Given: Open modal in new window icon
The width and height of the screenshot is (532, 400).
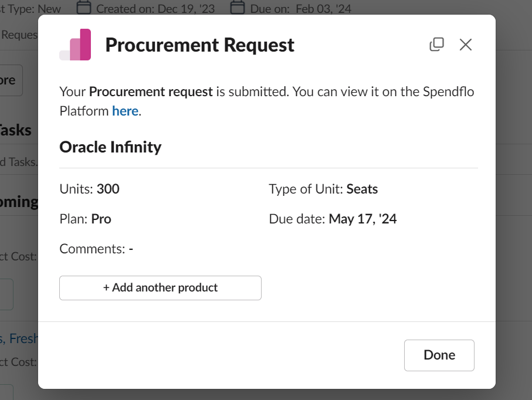Looking at the screenshot, I should (x=436, y=45).
